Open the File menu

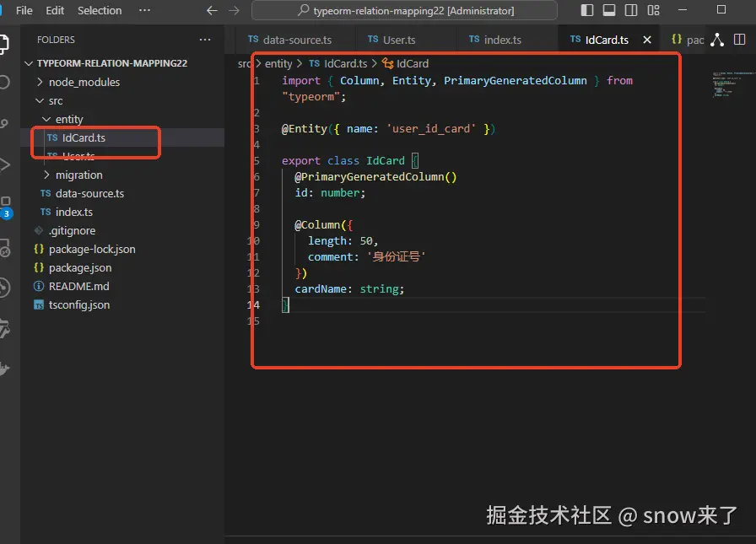pos(24,11)
